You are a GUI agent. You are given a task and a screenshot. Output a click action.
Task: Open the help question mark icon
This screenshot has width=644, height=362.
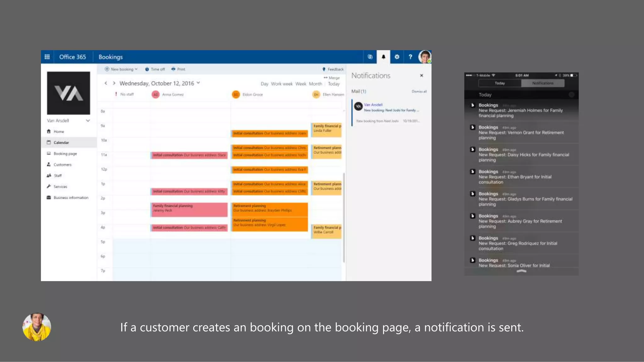pos(410,57)
